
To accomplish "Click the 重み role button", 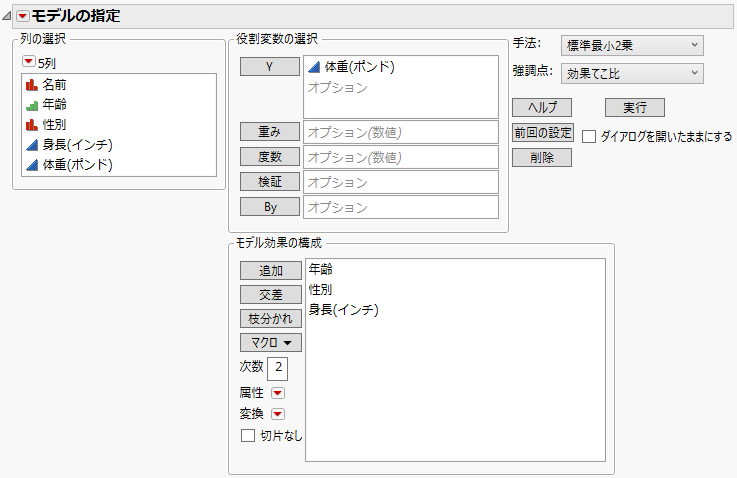I will [x=270, y=132].
